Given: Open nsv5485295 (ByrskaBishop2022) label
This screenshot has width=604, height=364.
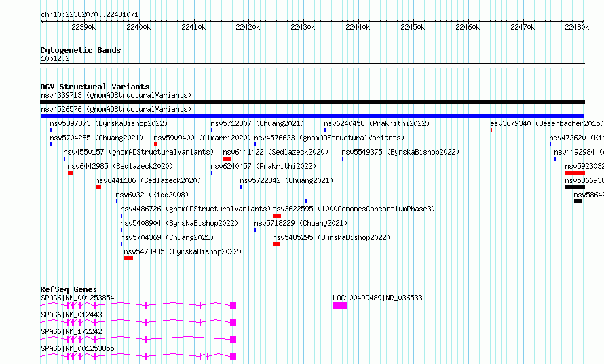Looking at the screenshot, I should [331, 237].
